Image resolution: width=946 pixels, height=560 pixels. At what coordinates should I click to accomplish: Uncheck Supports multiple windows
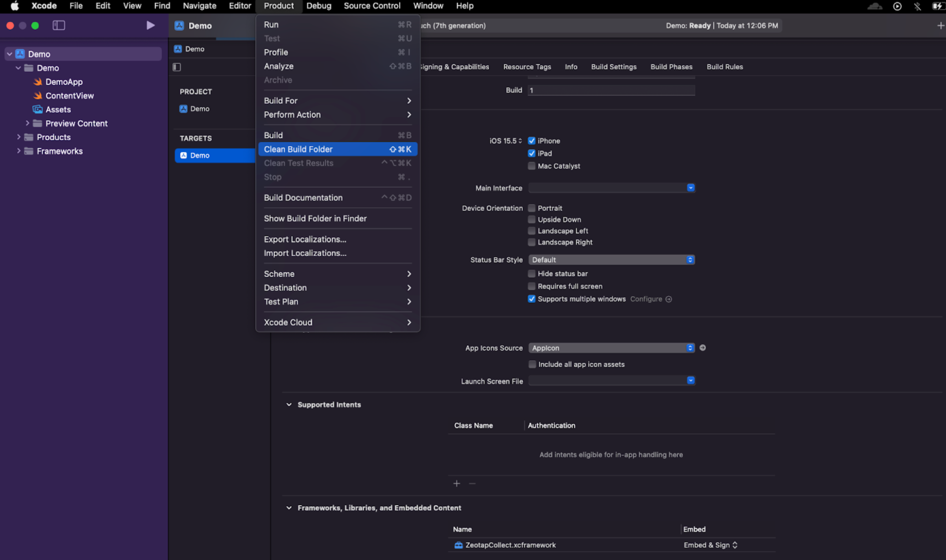coord(532,299)
